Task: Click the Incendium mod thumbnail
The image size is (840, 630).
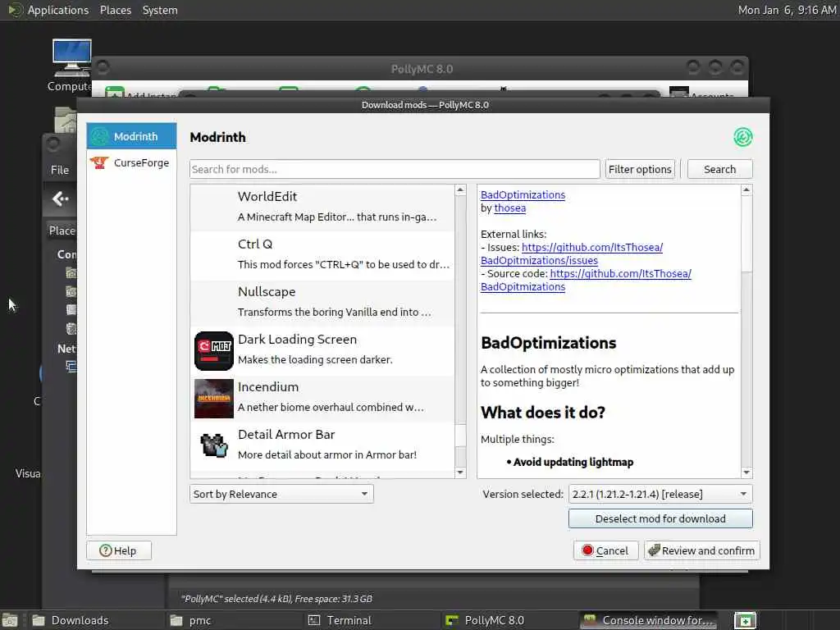Action: point(214,399)
